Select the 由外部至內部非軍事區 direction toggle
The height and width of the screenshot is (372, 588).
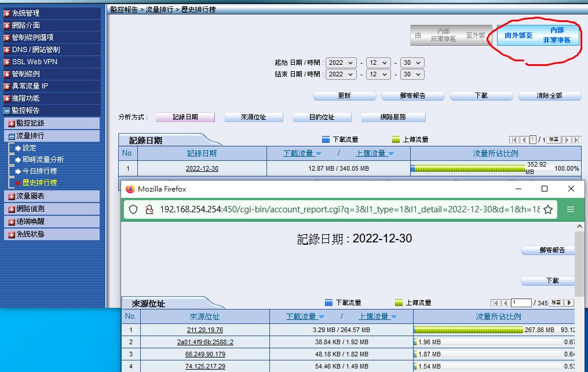(537, 35)
